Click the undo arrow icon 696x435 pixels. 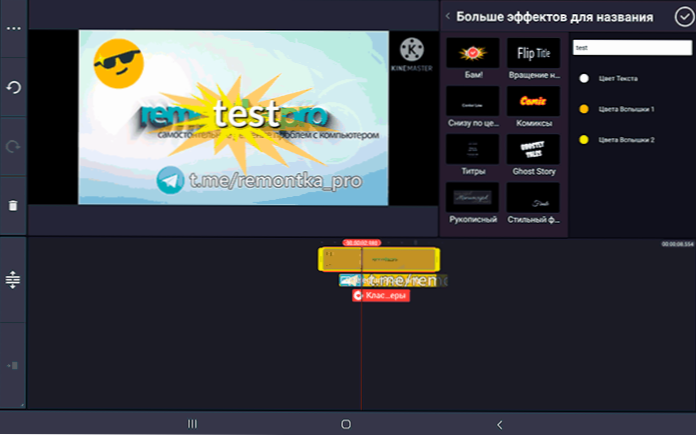click(13, 87)
